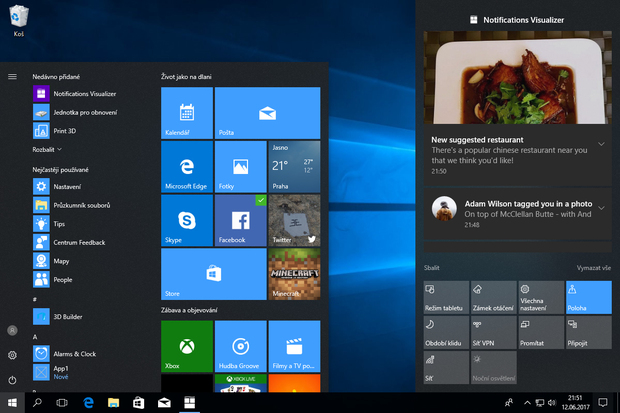
Task: Open File Explorer from taskbar
Action: 113,403
